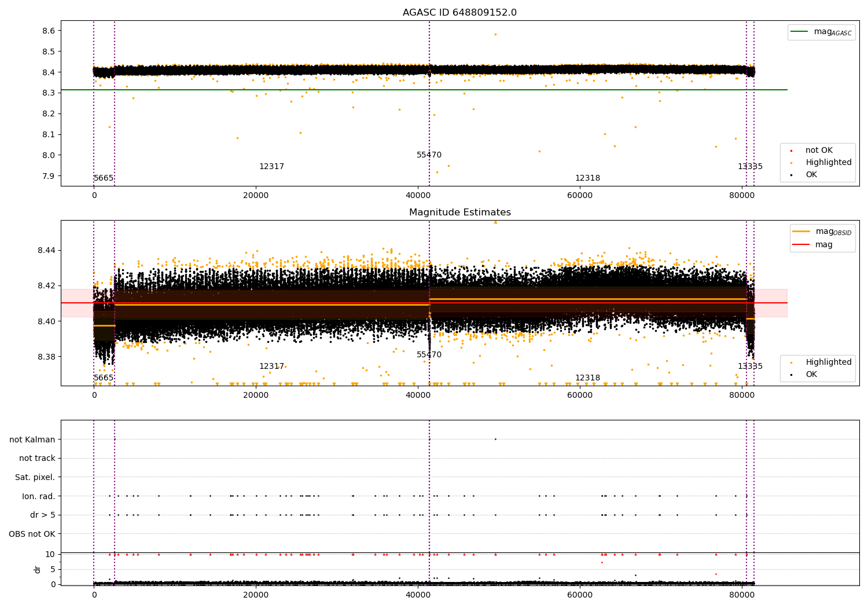Click obsid annotation 55470 in the top plot
This screenshot has width=868, height=608.
point(429,155)
